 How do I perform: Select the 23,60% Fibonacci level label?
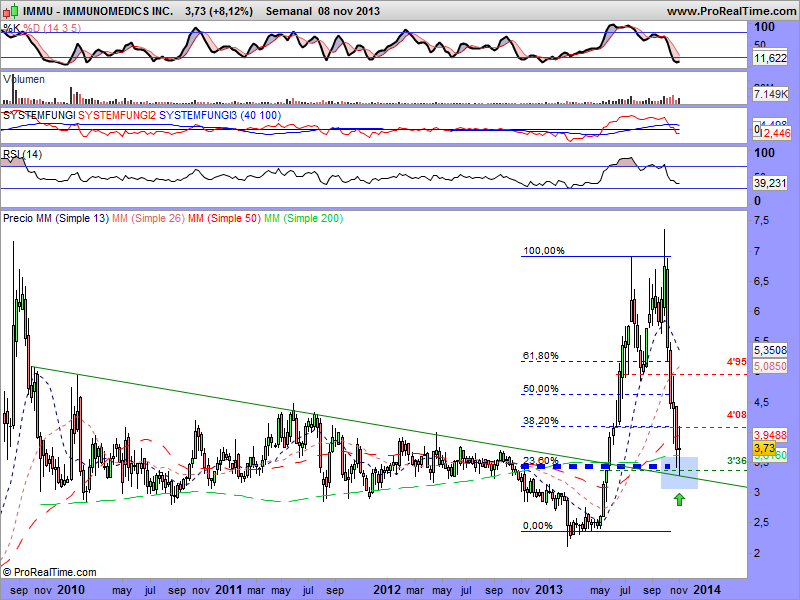pyautogui.click(x=541, y=460)
